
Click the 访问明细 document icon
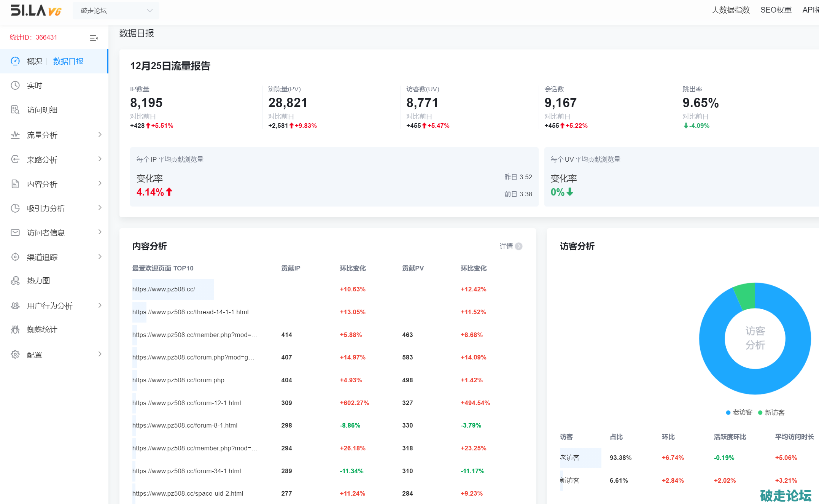tap(15, 110)
